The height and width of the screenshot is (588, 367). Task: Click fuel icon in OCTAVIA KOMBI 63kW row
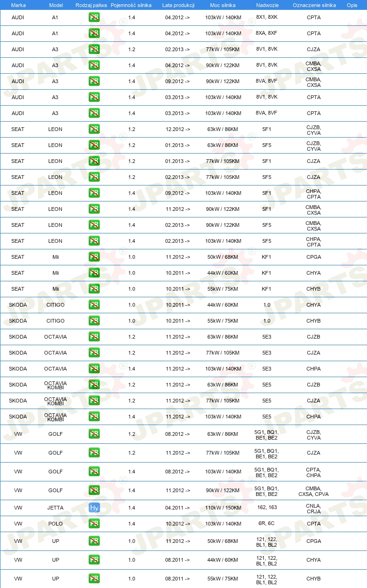coord(94,385)
